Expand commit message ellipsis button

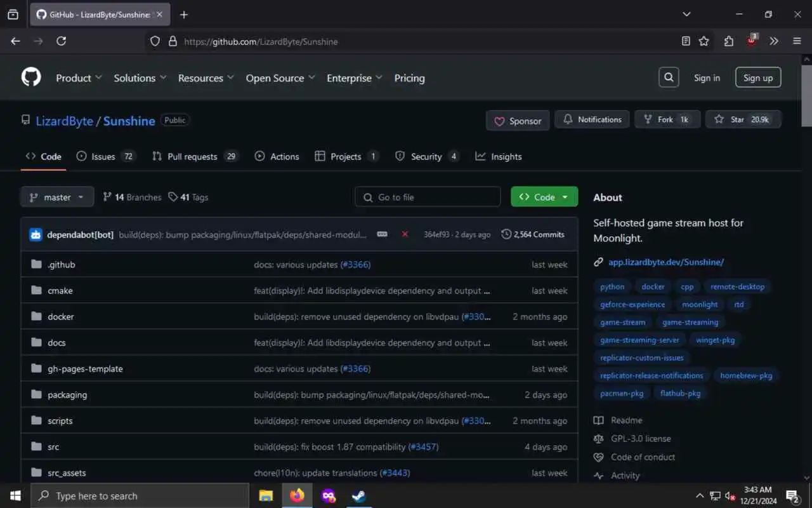(x=382, y=234)
